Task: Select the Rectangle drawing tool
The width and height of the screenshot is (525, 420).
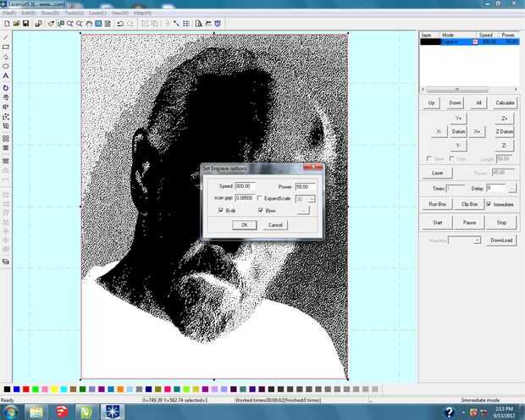Action: [6, 47]
